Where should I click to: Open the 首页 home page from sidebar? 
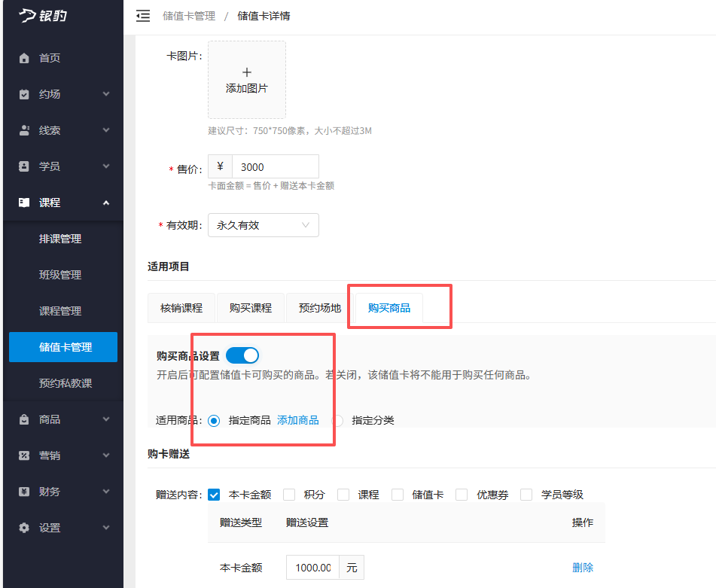coord(50,57)
